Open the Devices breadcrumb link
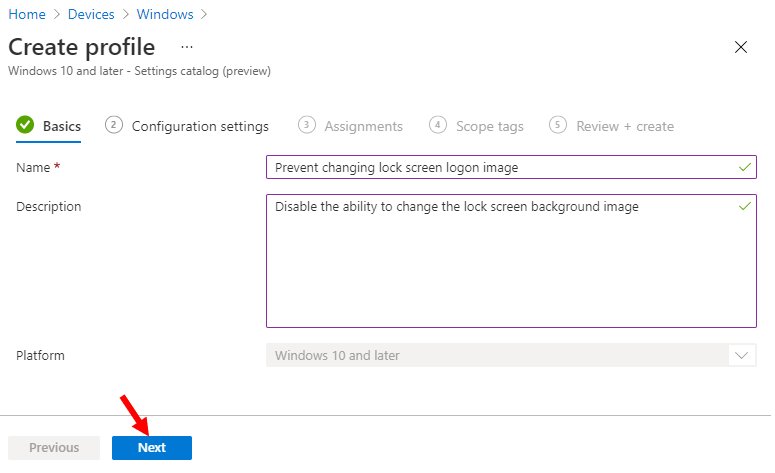 pyautogui.click(x=92, y=14)
